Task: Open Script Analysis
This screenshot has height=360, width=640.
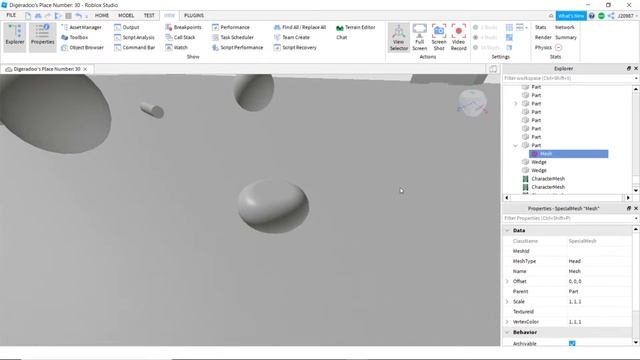Action: coord(134,38)
